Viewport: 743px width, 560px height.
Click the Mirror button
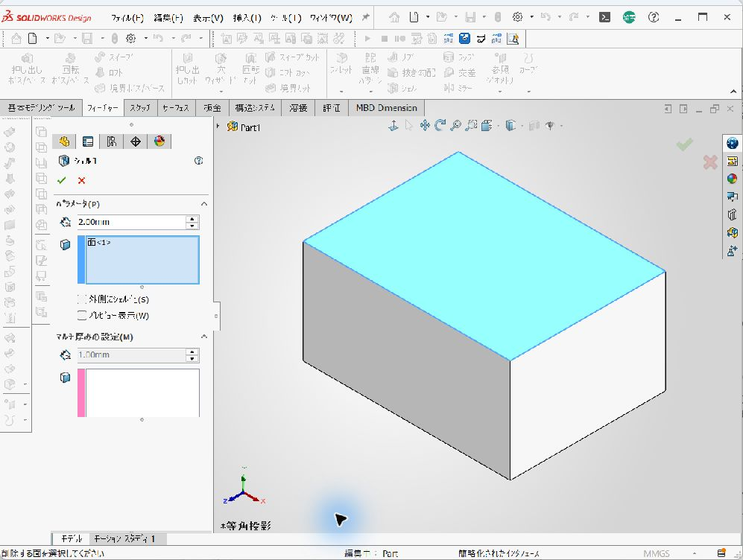pyautogui.click(x=458, y=88)
